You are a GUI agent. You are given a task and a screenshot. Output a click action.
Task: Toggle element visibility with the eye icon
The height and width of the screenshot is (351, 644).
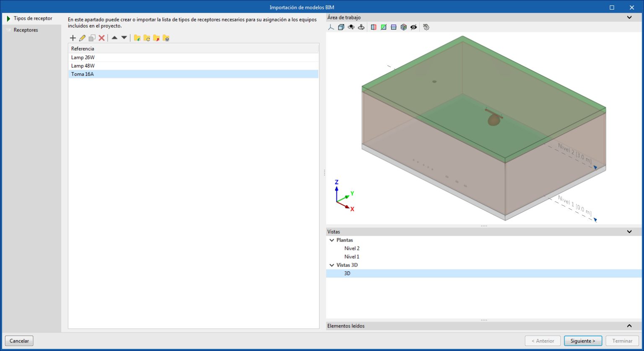413,27
